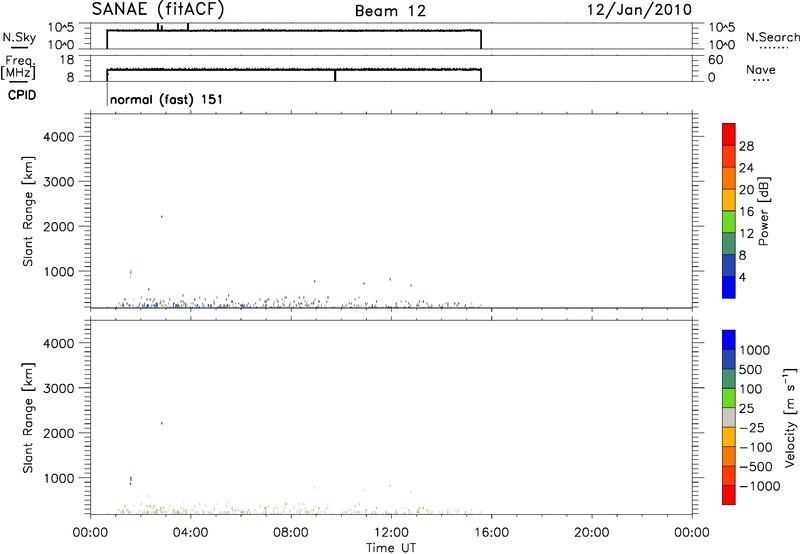Viewport: 800px width, 554px height.
Task: Click the Freq. [MHz] axis label
Action: (x=18, y=67)
